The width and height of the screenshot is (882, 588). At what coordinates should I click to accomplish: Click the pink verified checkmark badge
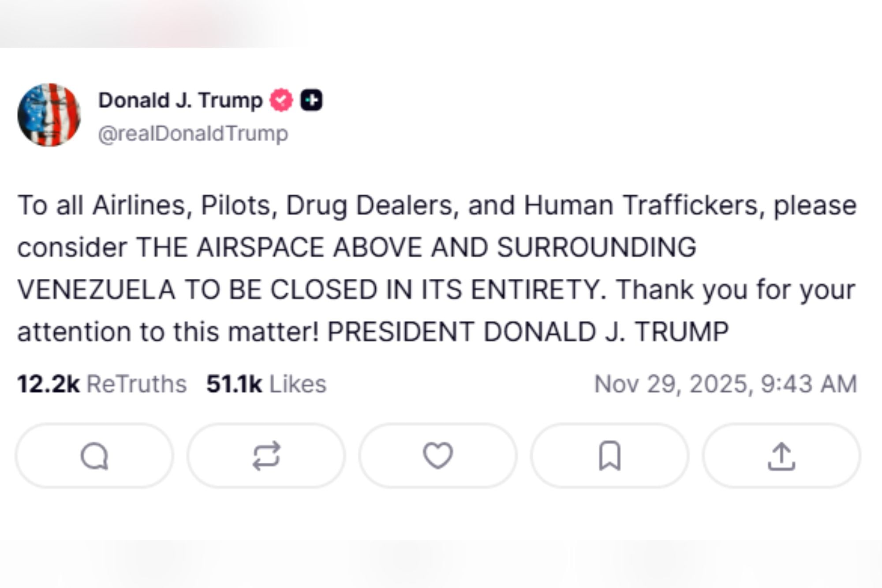[x=281, y=100]
